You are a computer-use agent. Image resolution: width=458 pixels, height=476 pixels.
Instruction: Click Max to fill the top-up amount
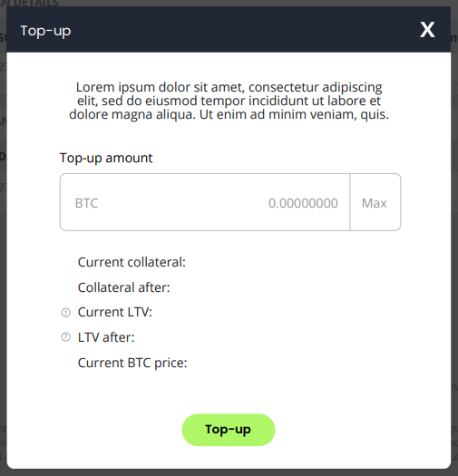(x=375, y=202)
